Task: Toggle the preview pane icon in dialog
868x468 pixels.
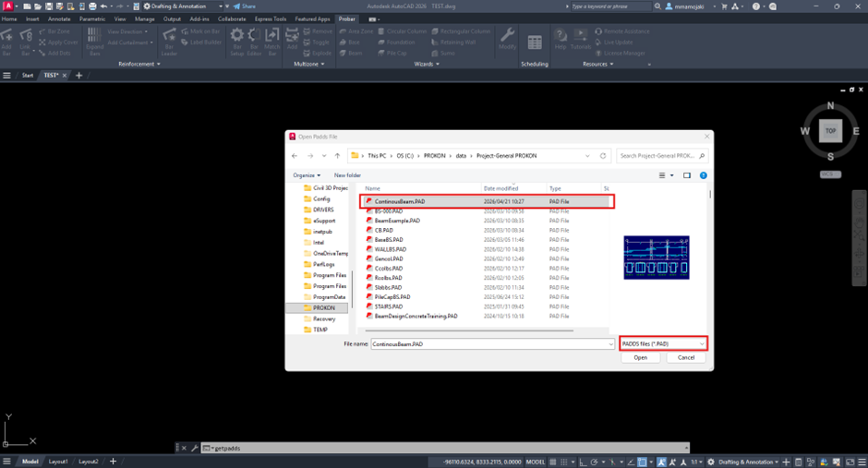Action: coord(687,175)
